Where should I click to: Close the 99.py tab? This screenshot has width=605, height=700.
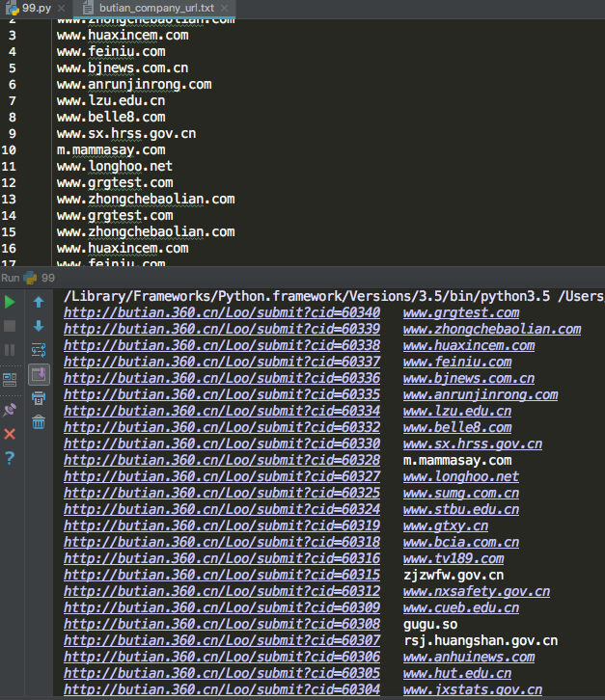point(62,8)
